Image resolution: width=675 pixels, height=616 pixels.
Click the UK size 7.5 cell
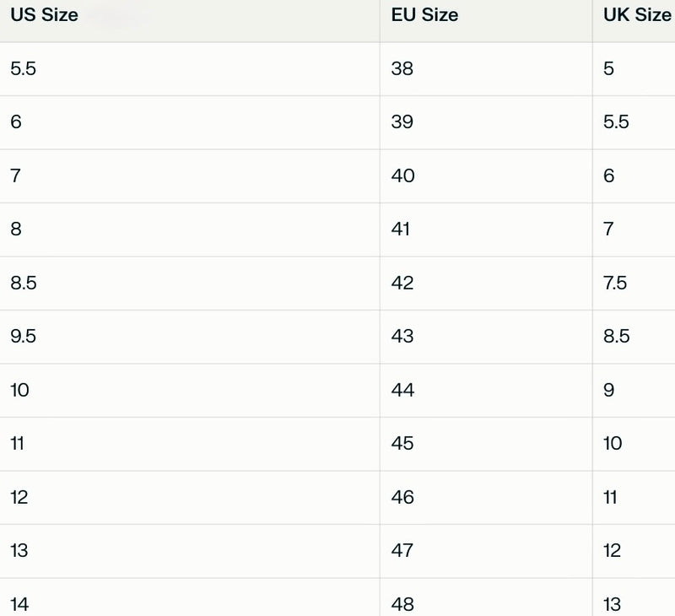(615, 284)
